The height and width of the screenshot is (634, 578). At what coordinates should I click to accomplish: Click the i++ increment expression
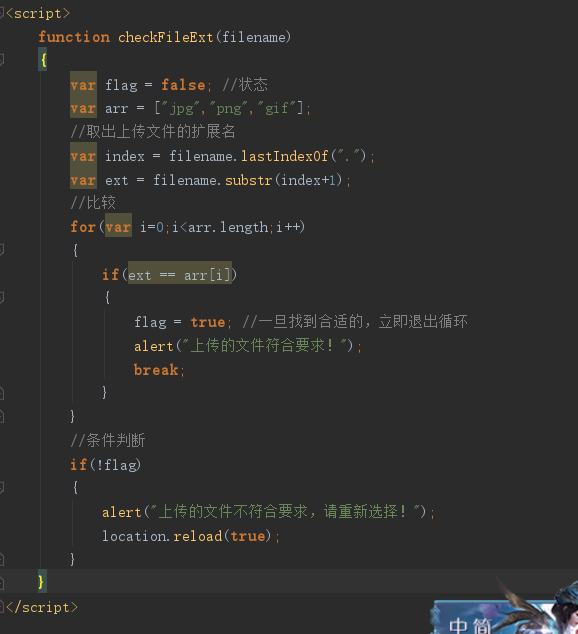click(288, 227)
